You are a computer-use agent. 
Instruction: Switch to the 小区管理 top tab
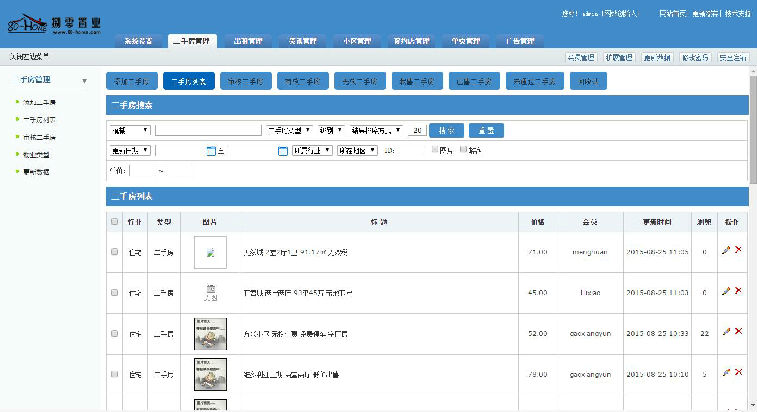(x=357, y=41)
